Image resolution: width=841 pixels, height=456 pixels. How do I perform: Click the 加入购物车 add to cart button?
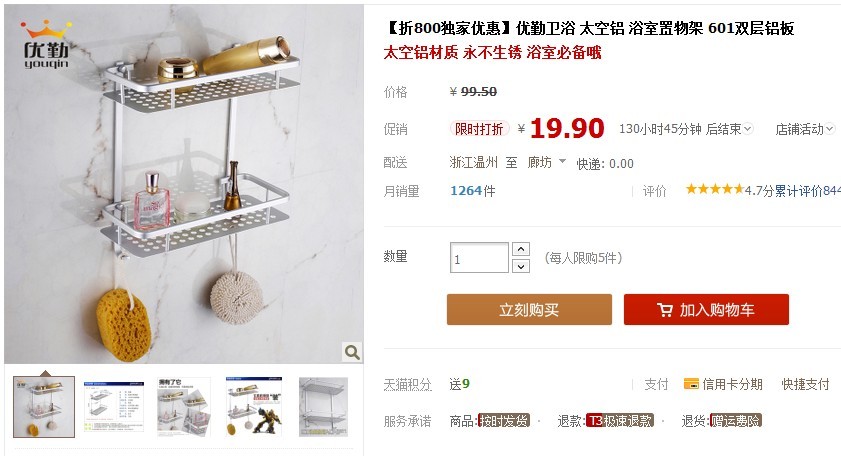[x=706, y=310]
